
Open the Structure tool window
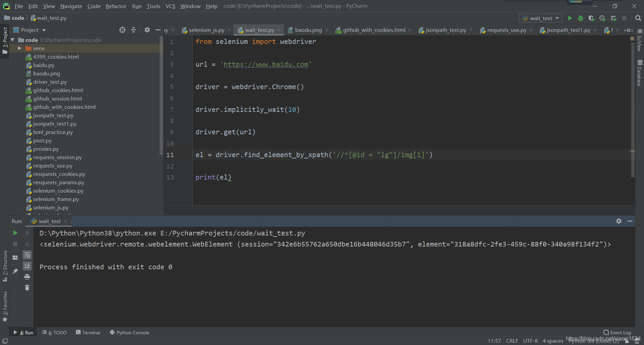[5, 266]
